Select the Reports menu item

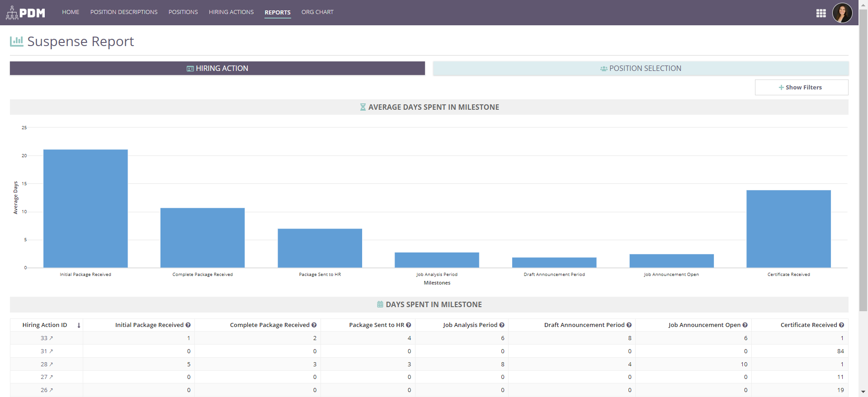(278, 13)
